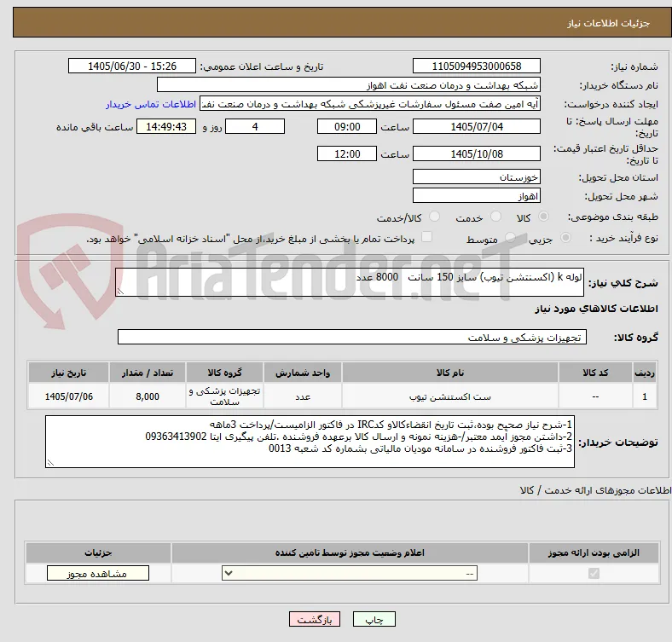Viewport: 672px width, 642px height.
Task: Click the گروه کالا field تجهیزات پزشکی و سلامت
Action: tap(352, 337)
